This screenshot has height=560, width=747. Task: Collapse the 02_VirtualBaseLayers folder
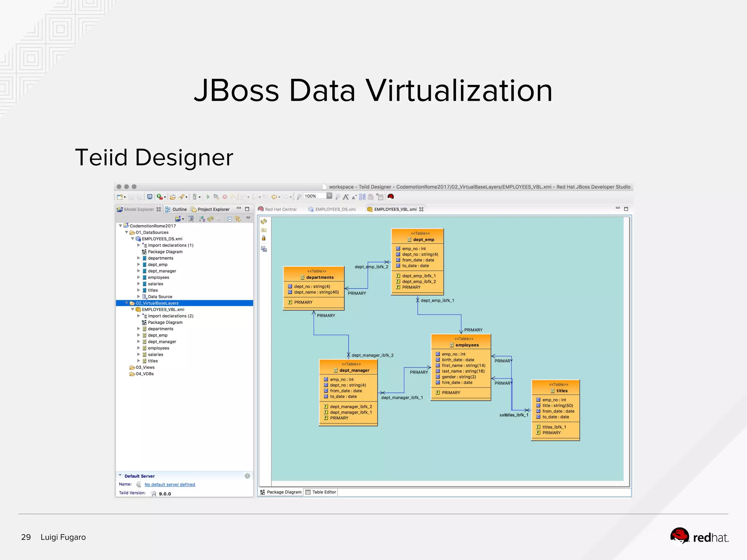(x=127, y=303)
